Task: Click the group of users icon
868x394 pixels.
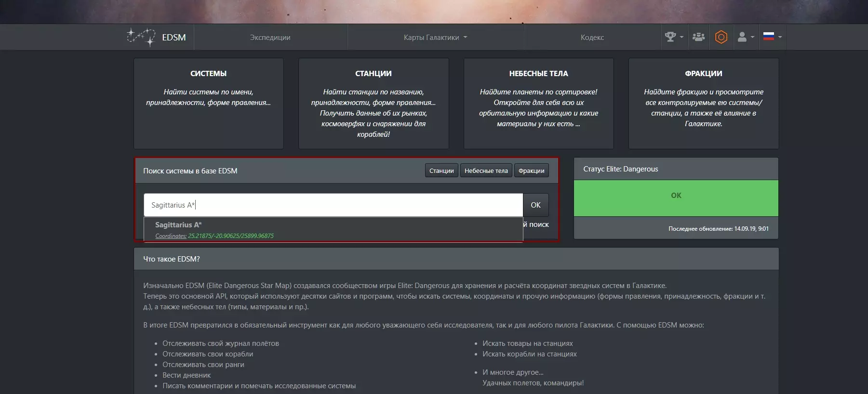Action: point(698,37)
